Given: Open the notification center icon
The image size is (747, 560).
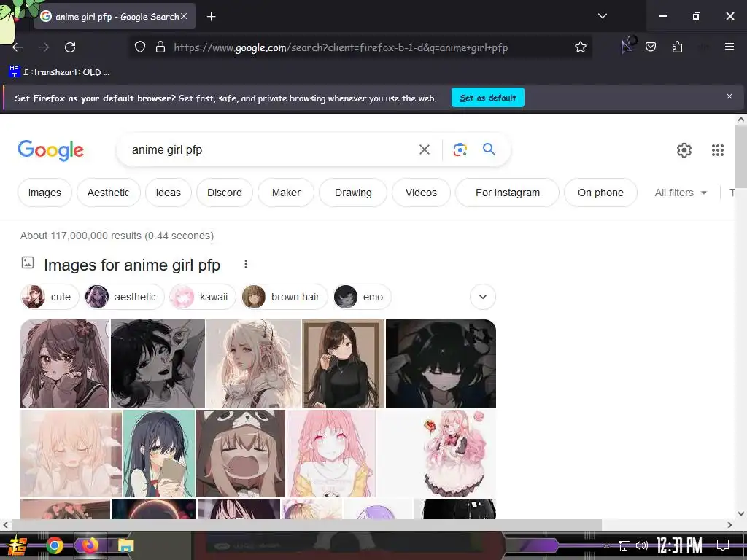Looking at the screenshot, I should (723, 545).
